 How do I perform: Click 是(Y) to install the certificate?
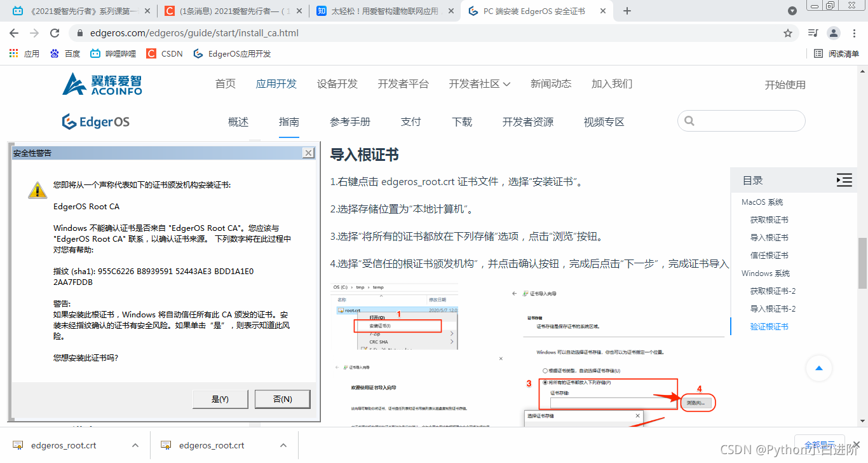point(220,399)
